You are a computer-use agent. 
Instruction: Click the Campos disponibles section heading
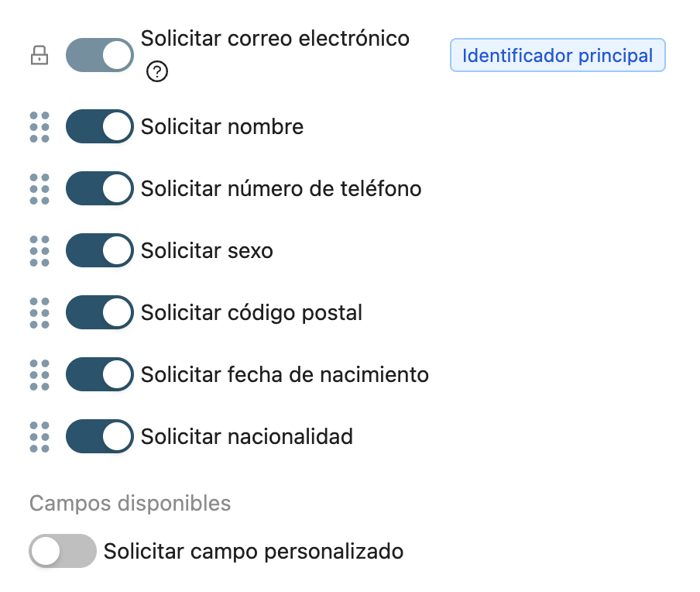pos(130,504)
